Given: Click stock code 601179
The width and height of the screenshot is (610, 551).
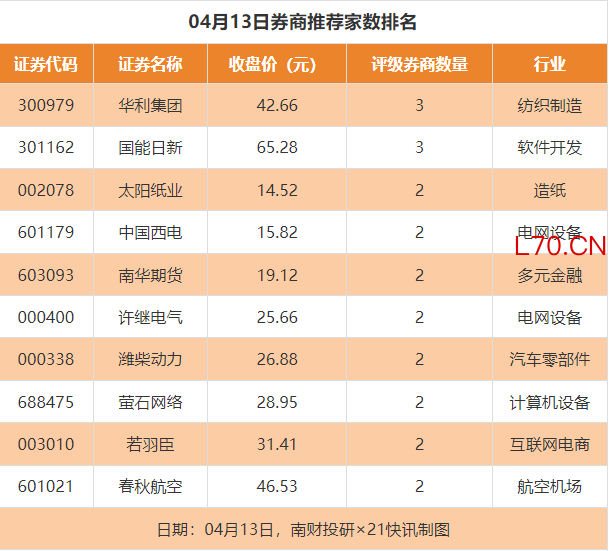Looking at the screenshot, I should (46, 233).
